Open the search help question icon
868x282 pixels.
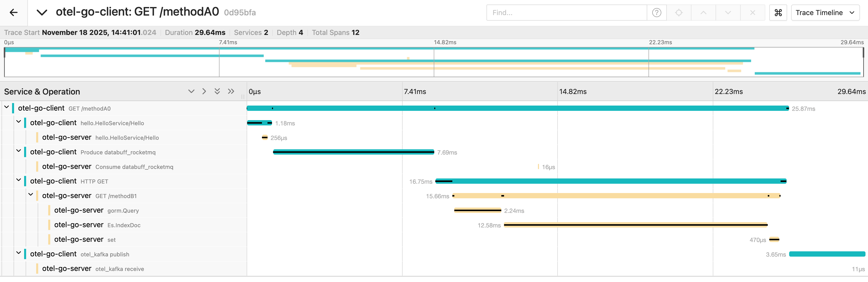point(656,13)
